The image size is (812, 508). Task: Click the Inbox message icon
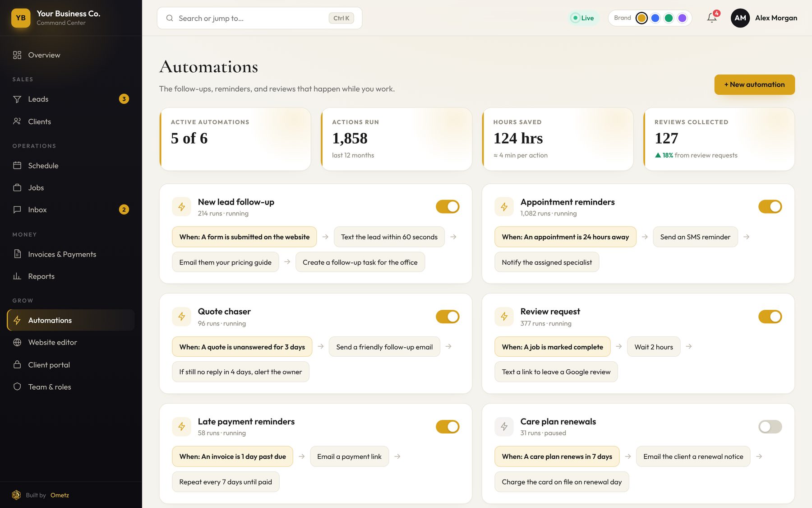click(x=17, y=210)
